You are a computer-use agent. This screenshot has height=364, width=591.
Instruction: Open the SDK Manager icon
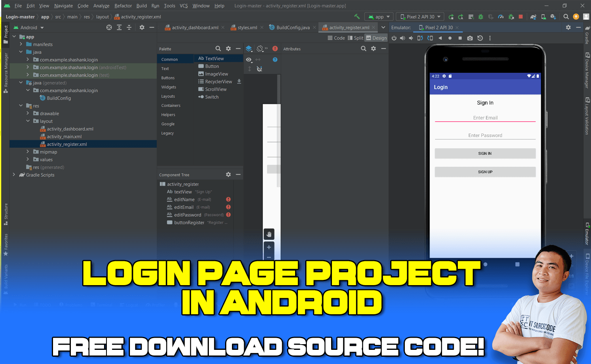(x=553, y=17)
